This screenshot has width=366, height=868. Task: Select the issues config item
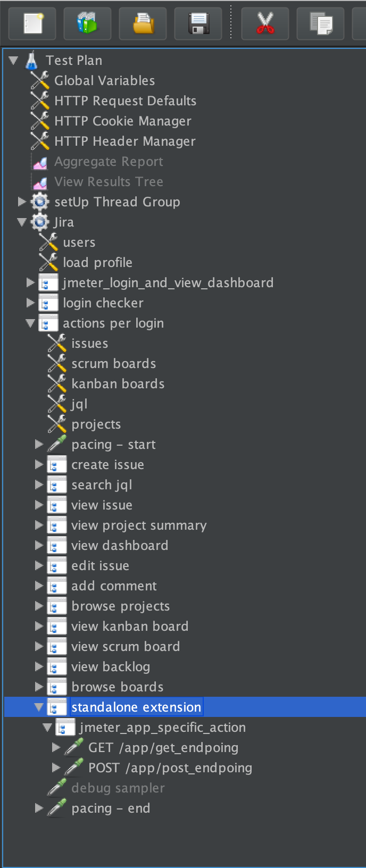pos(90,344)
